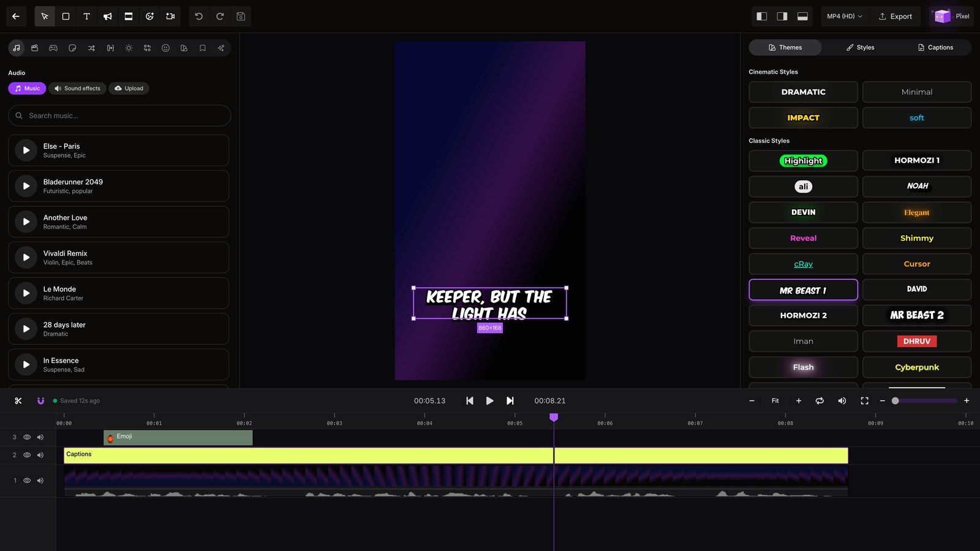Open the Fit zoom dropdown
980x551 pixels.
pos(775,401)
